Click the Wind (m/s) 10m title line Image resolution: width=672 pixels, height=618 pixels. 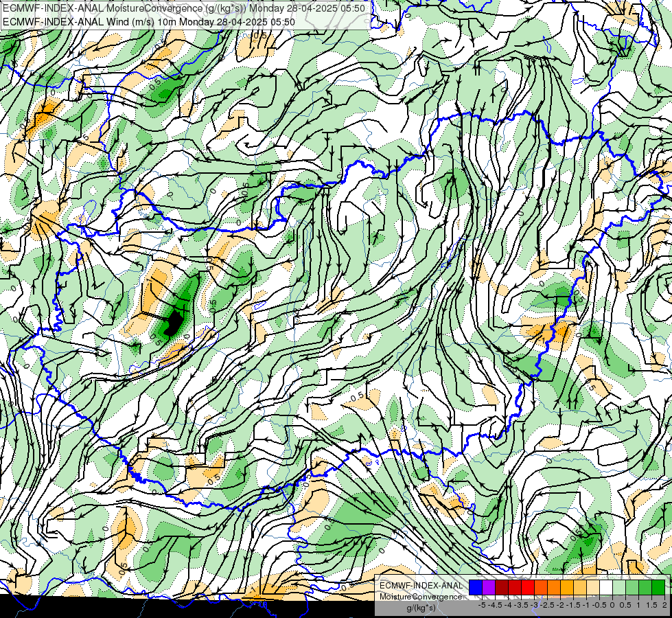pos(149,21)
